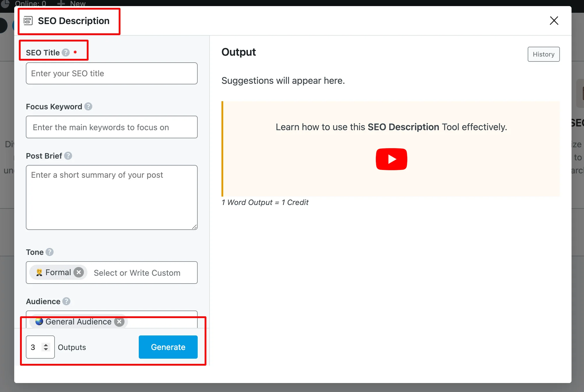This screenshot has height=392, width=584.
Task: Click the Online status in the admin bar
Action: tap(30, 4)
